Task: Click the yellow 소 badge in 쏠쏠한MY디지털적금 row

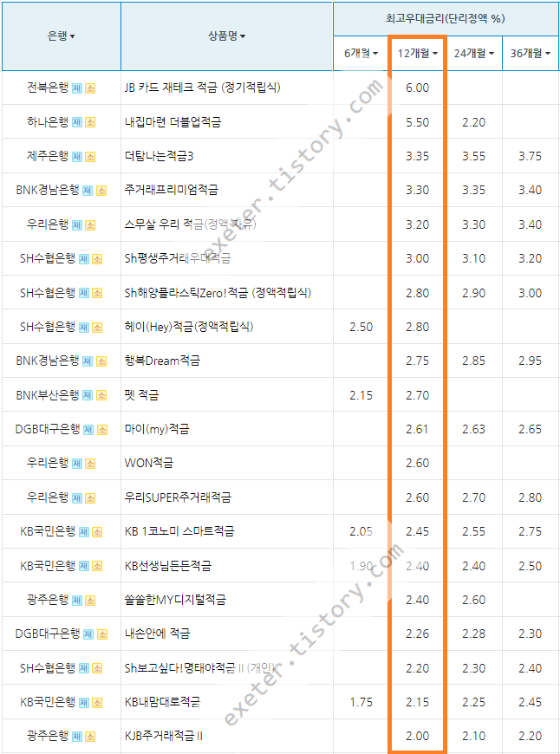Action: [x=90, y=601]
